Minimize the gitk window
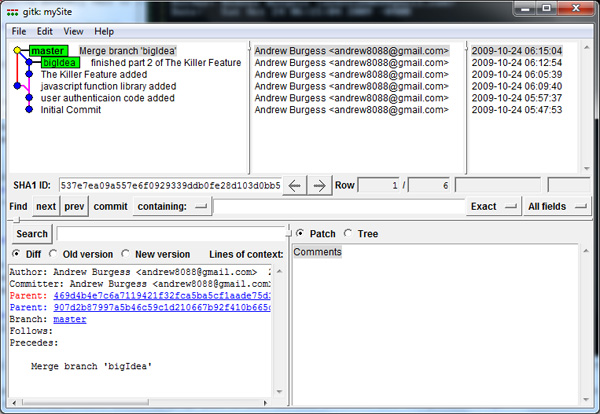Viewport: 600px width, 414px height. click(x=525, y=8)
